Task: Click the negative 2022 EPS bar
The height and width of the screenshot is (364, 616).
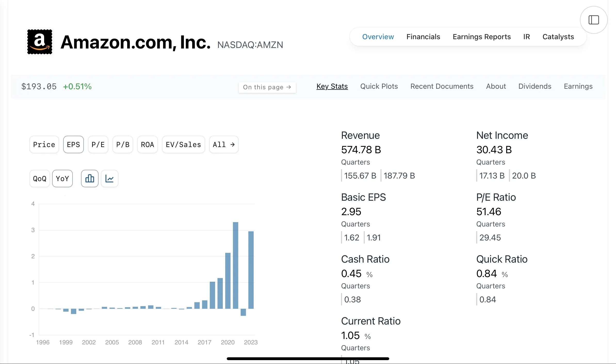Action: click(x=243, y=312)
